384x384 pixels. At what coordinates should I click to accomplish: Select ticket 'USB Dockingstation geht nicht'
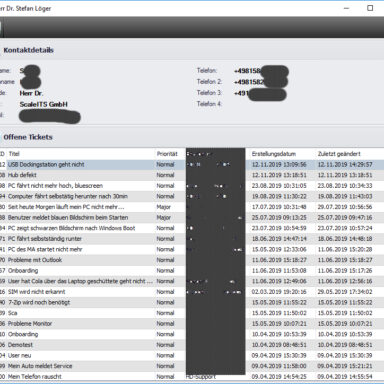coord(192,164)
